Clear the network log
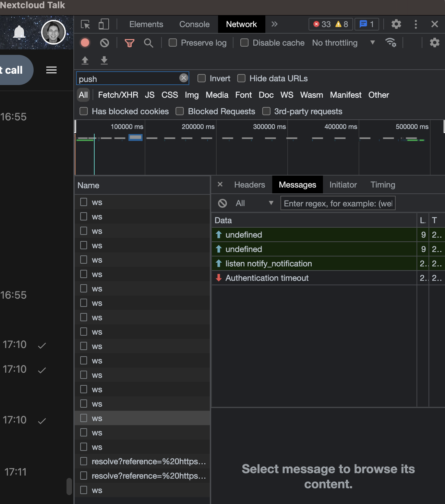 [105, 43]
